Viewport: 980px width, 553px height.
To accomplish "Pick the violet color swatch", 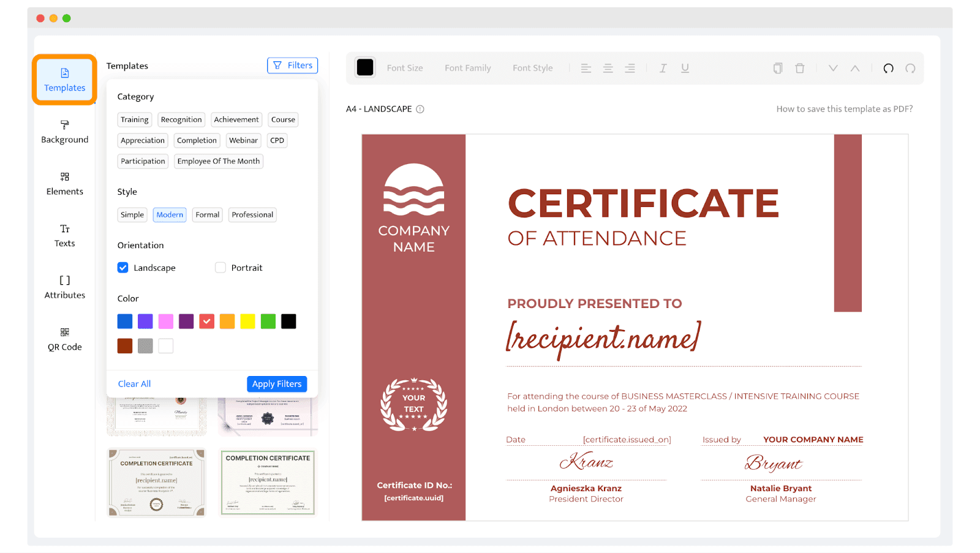I will (x=145, y=322).
